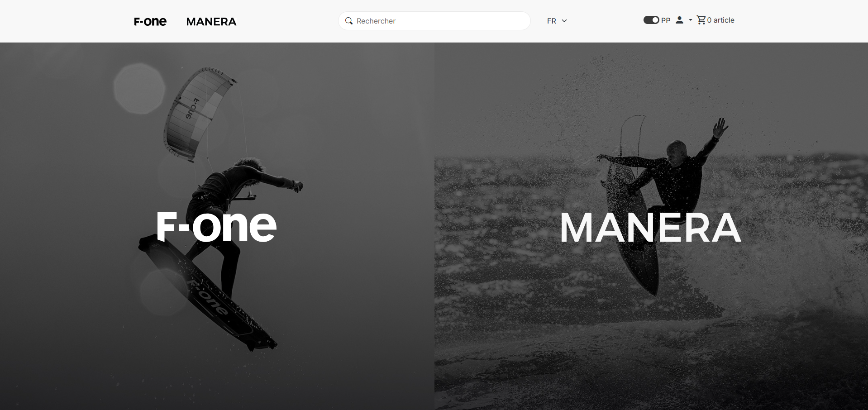Select the large F-one brand title
Screen dimensions: 868x410
[216, 226]
